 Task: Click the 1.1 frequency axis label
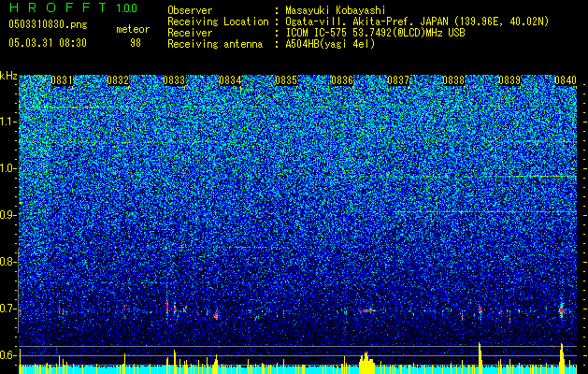coord(7,122)
